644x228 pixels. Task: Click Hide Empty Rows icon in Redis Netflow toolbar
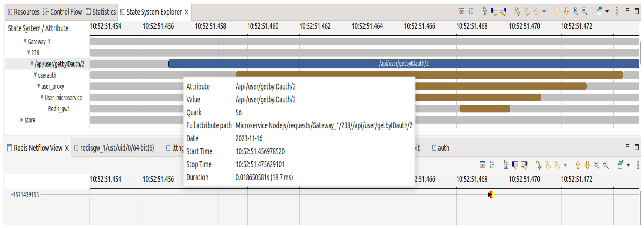[x=482, y=165]
